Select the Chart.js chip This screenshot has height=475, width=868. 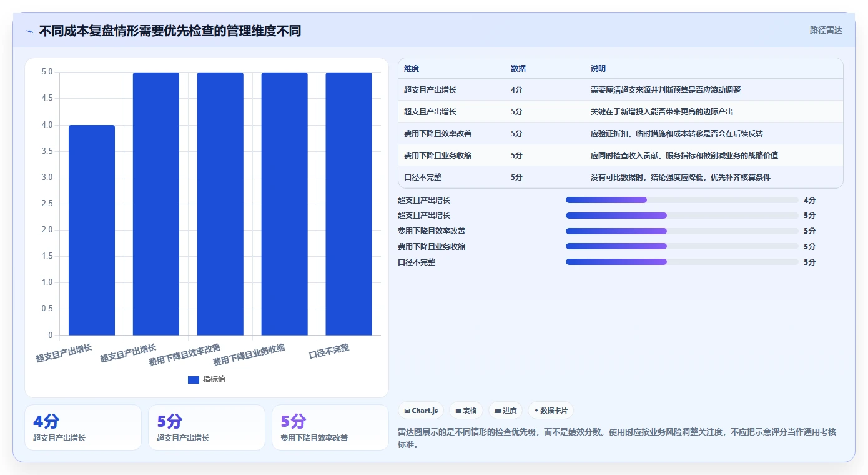click(x=422, y=411)
